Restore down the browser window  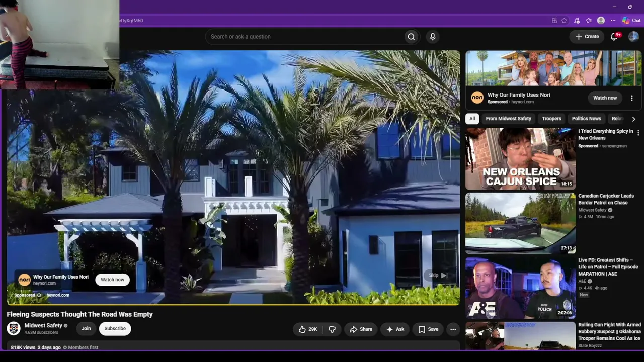point(630,7)
